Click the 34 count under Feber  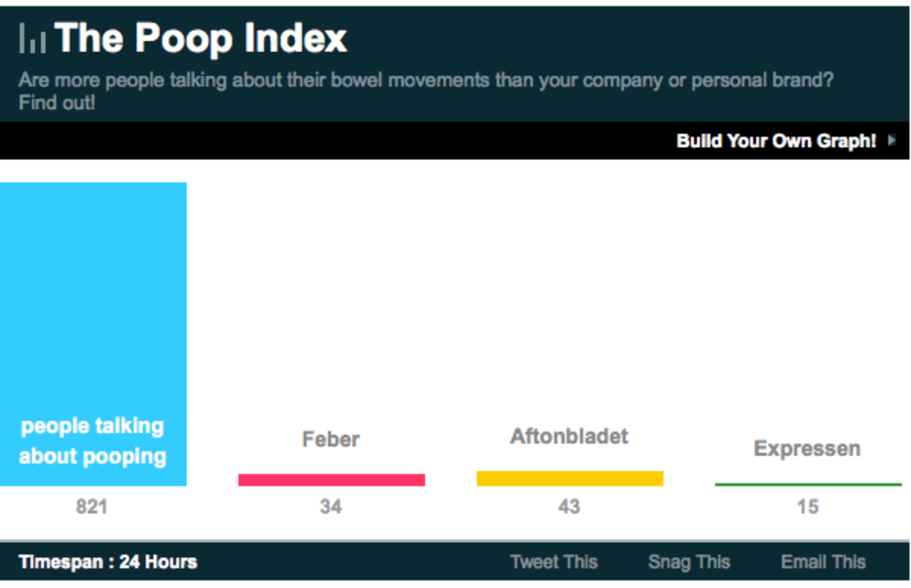[331, 507]
